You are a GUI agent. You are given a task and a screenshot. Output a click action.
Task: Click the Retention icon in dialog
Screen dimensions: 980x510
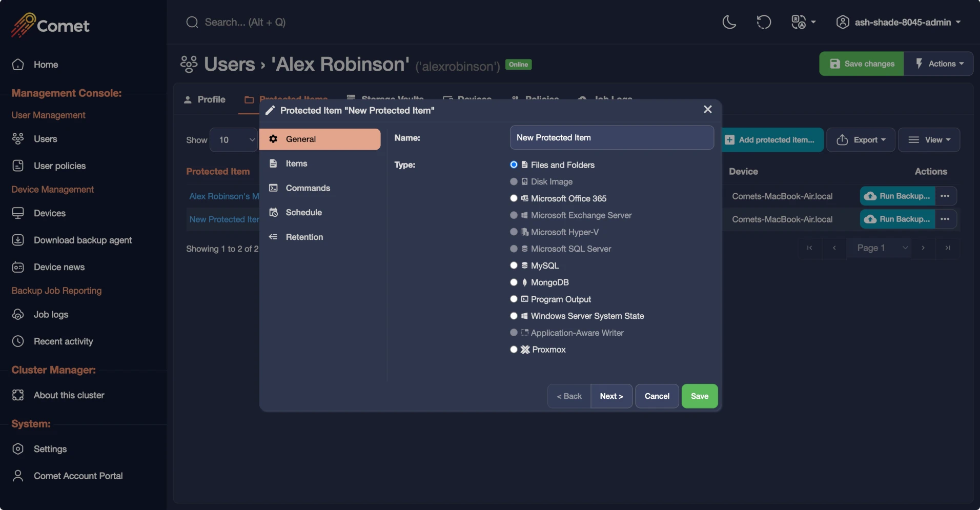[x=274, y=237]
